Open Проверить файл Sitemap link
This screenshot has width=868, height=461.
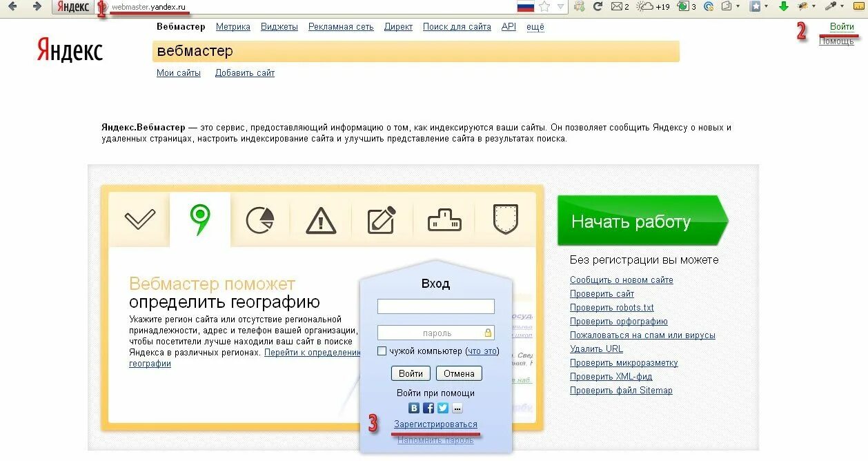[x=621, y=390]
